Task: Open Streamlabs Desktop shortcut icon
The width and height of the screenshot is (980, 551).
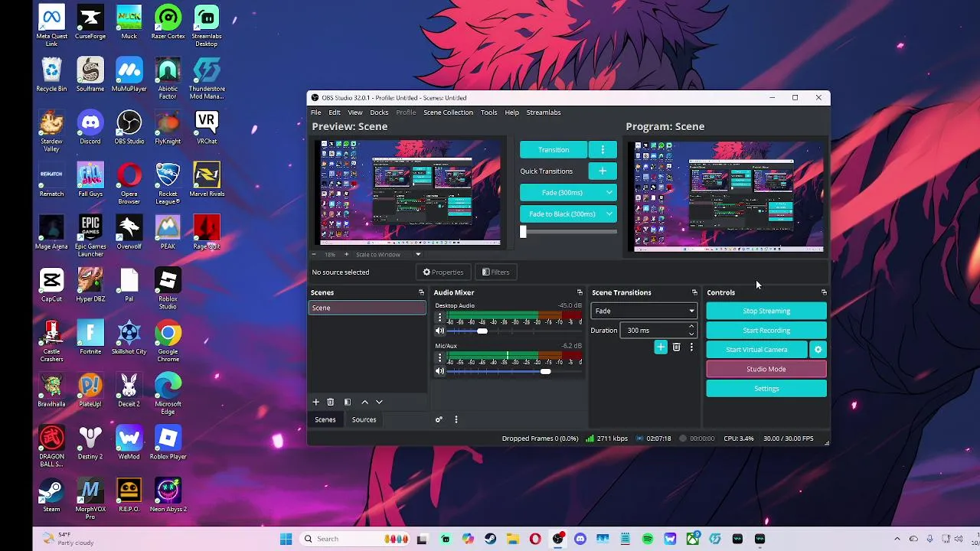Action: [206, 25]
